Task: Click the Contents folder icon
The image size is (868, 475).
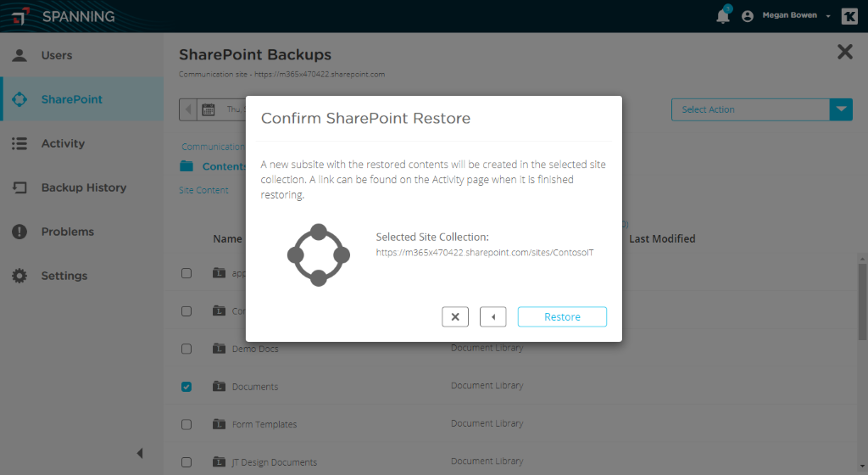Action: [186, 166]
